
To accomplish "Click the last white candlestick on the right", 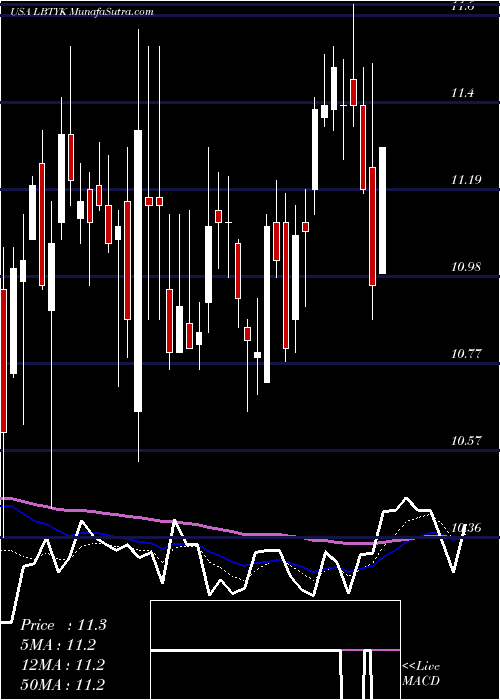I will (383, 210).
